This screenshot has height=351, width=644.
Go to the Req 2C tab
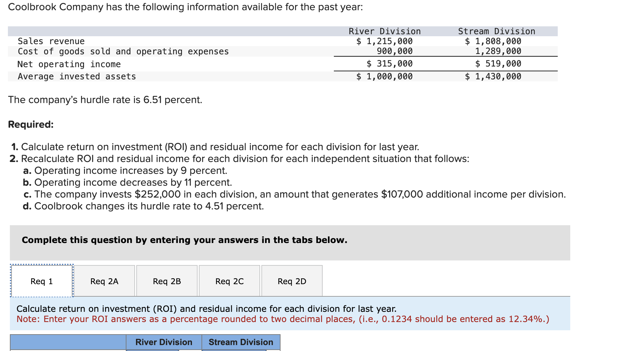(x=229, y=281)
